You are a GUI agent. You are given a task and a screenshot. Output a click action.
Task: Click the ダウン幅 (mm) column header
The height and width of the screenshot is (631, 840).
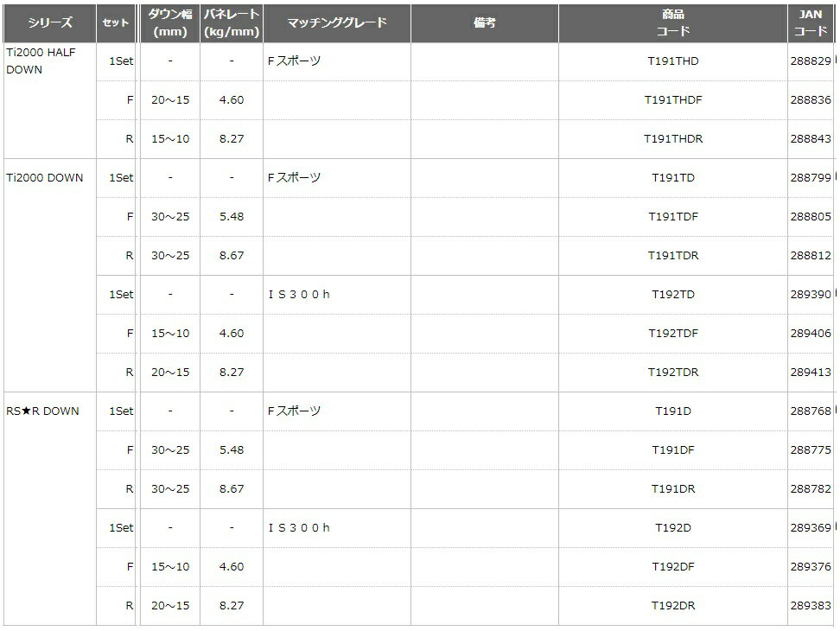point(170,23)
